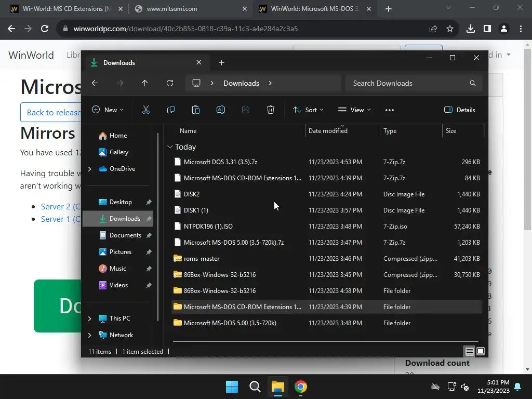Open Videos in quick access
Viewport: 532px width, 399px height.
[x=118, y=285]
